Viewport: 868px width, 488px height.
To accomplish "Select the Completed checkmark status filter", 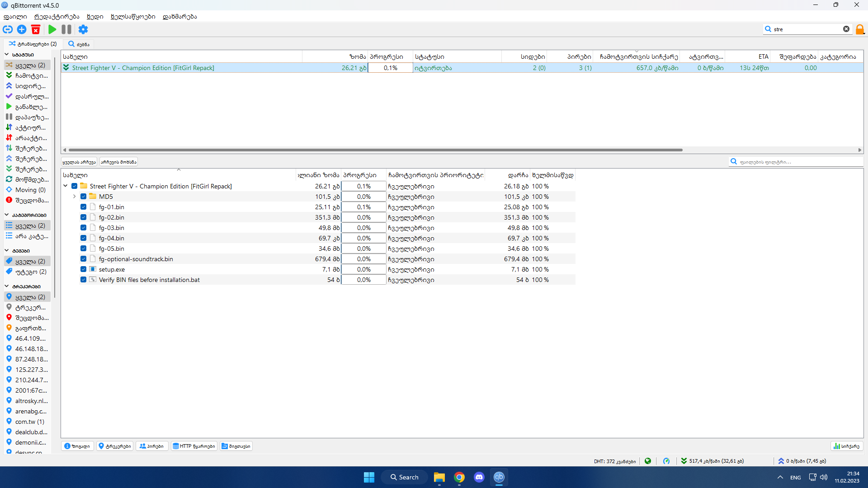I will [x=27, y=96].
